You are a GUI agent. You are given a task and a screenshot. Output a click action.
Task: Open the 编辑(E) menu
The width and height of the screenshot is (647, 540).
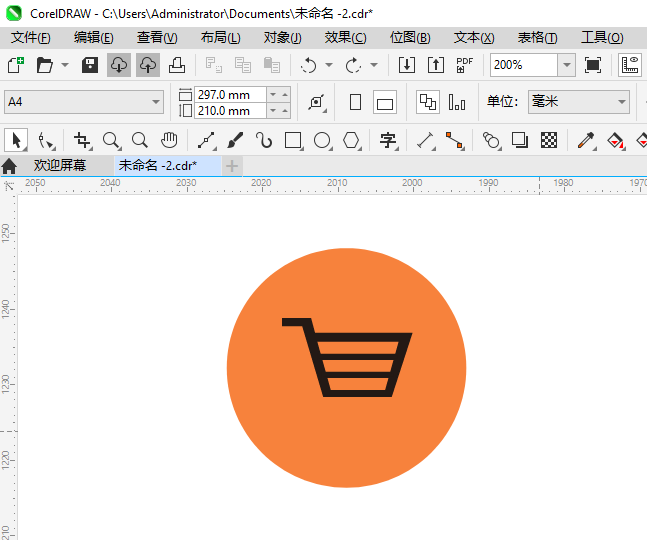94,38
